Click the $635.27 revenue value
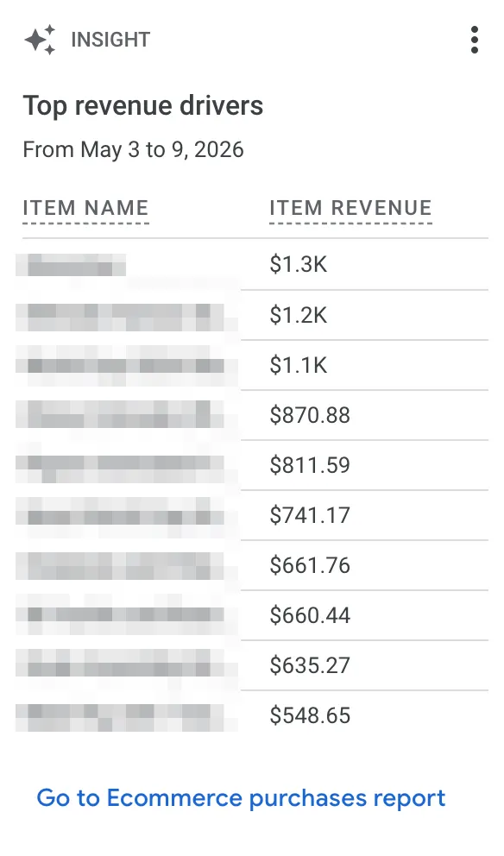Screen dimensions: 504x856 point(310,665)
